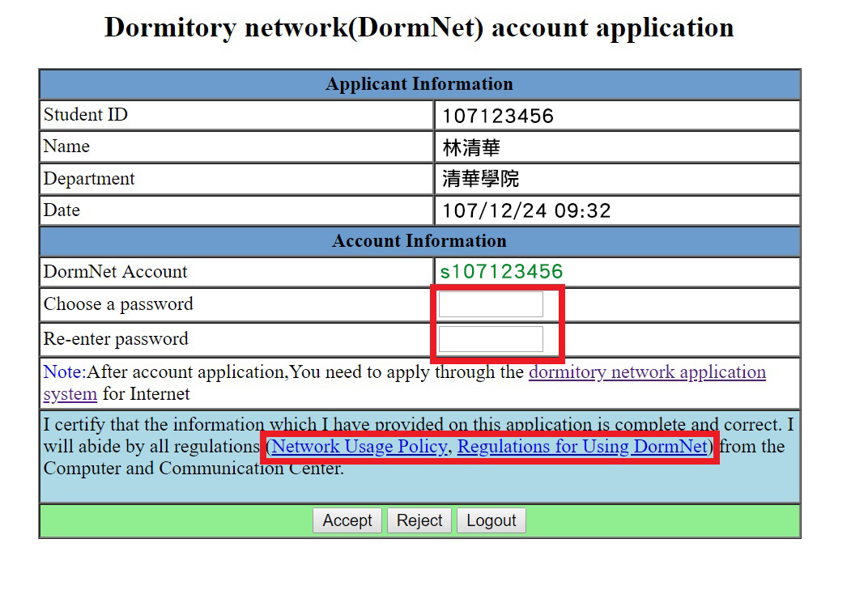Click the page title heading
Screen dimensions: 868x590
coord(419,28)
